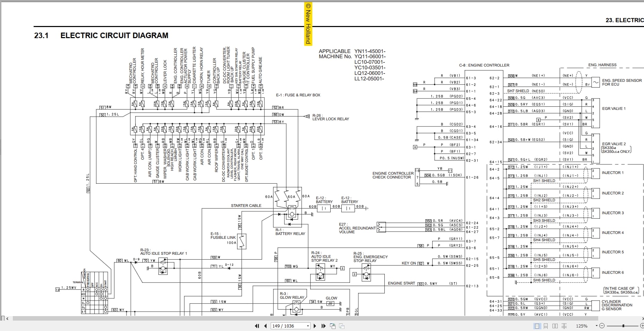Switch to two-page facing view

555,326
